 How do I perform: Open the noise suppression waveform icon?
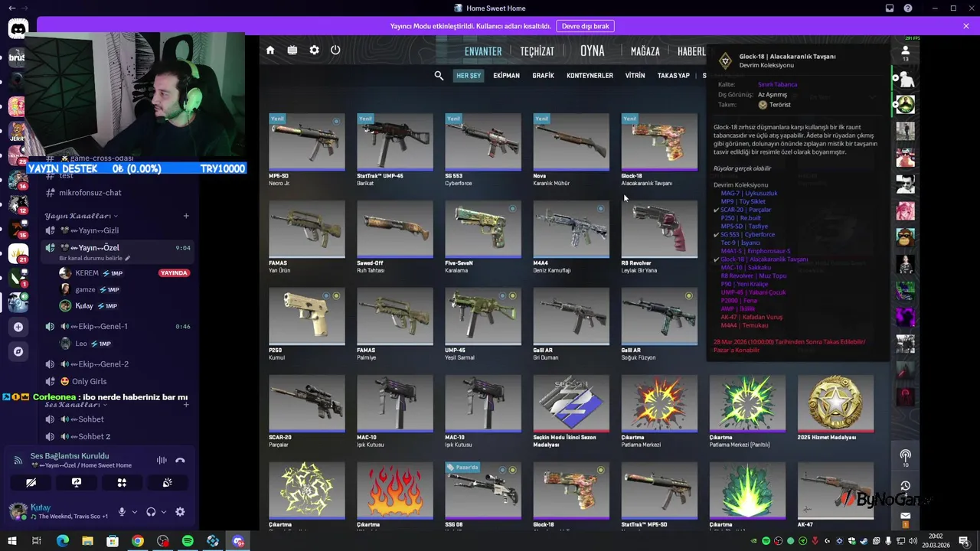(162, 460)
